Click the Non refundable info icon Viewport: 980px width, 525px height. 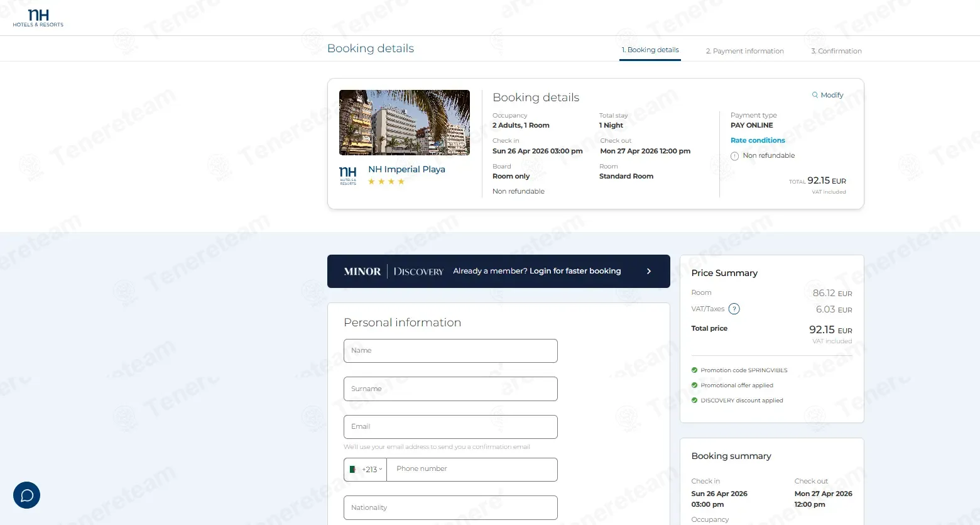coord(734,156)
